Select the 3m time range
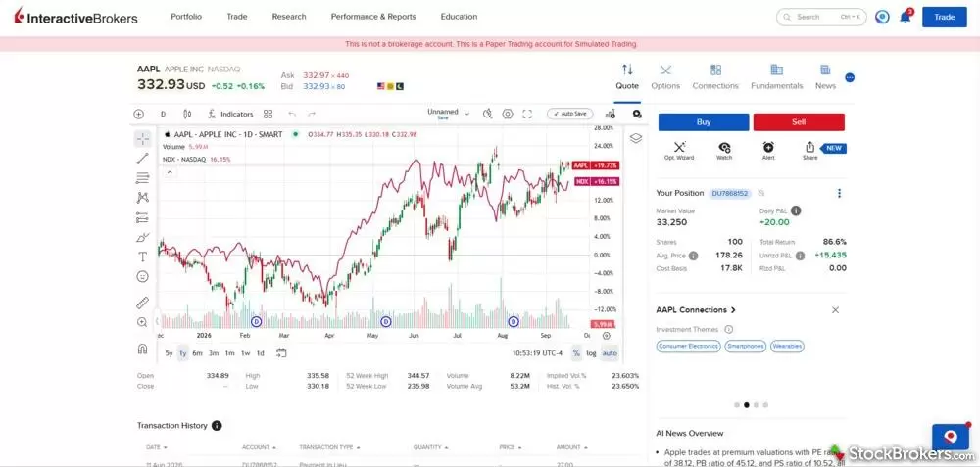This screenshot has height=467, width=980. click(x=214, y=353)
